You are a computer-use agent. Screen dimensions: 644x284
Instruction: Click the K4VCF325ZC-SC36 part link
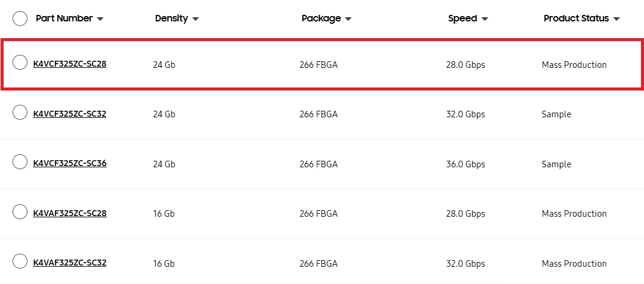tap(70, 163)
